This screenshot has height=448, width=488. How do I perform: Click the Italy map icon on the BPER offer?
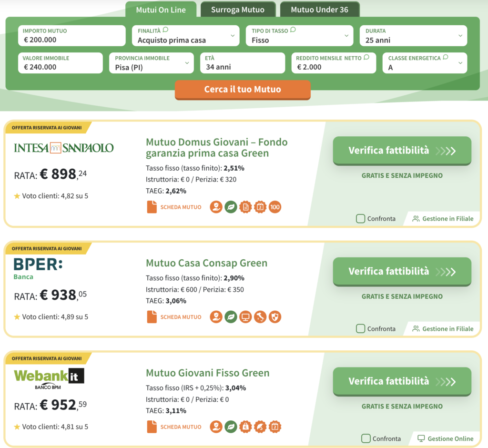260,317
